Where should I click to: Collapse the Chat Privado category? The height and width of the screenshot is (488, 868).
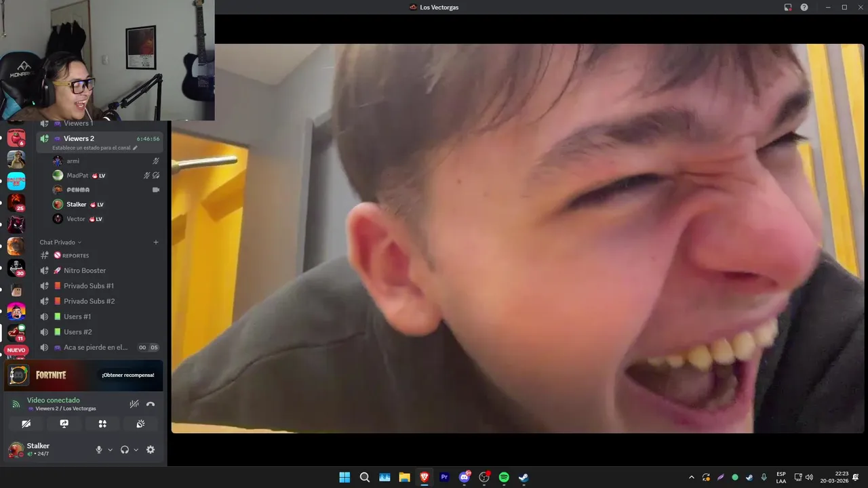(x=60, y=242)
